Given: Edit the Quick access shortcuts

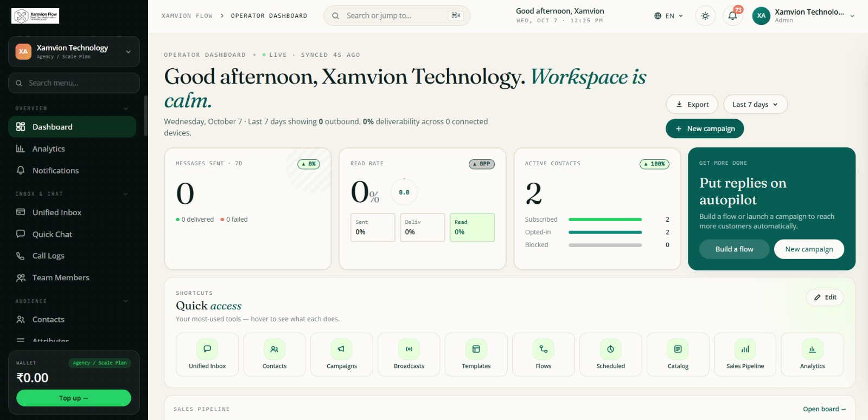Looking at the screenshot, I should 825,298.
